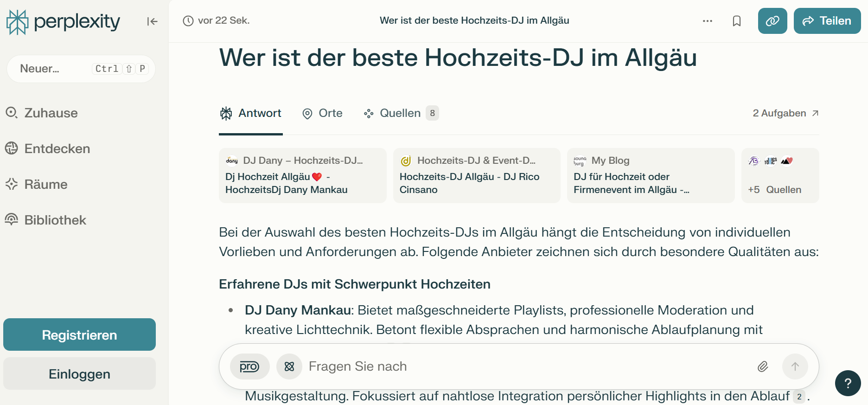Click citation number 2 badge

pyautogui.click(x=799, y=397)
